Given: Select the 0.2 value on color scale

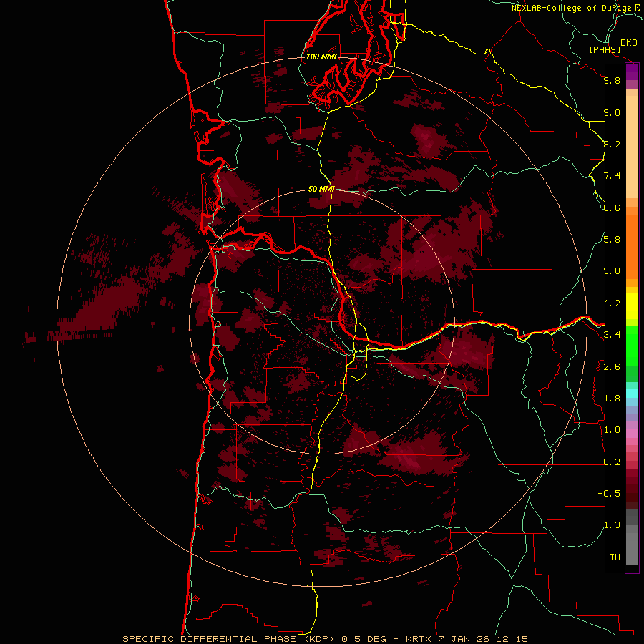Looking at the screenshot, I should pos(612,462).
